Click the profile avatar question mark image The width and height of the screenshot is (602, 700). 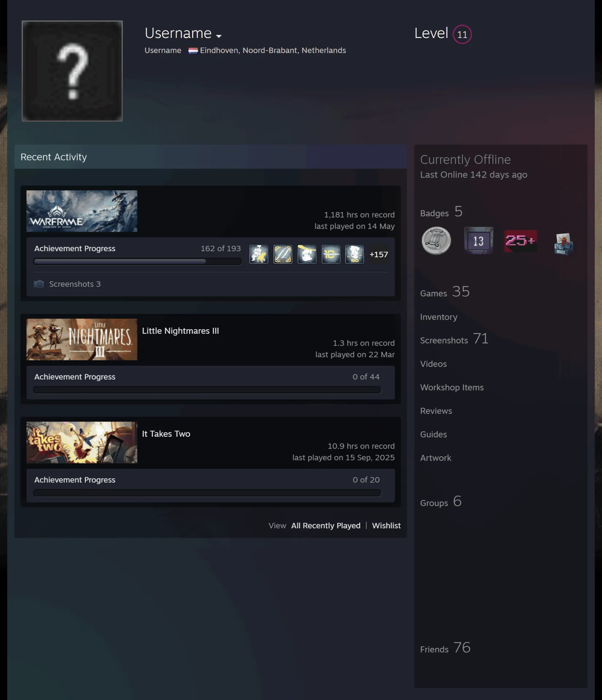[x=72, y=71]
